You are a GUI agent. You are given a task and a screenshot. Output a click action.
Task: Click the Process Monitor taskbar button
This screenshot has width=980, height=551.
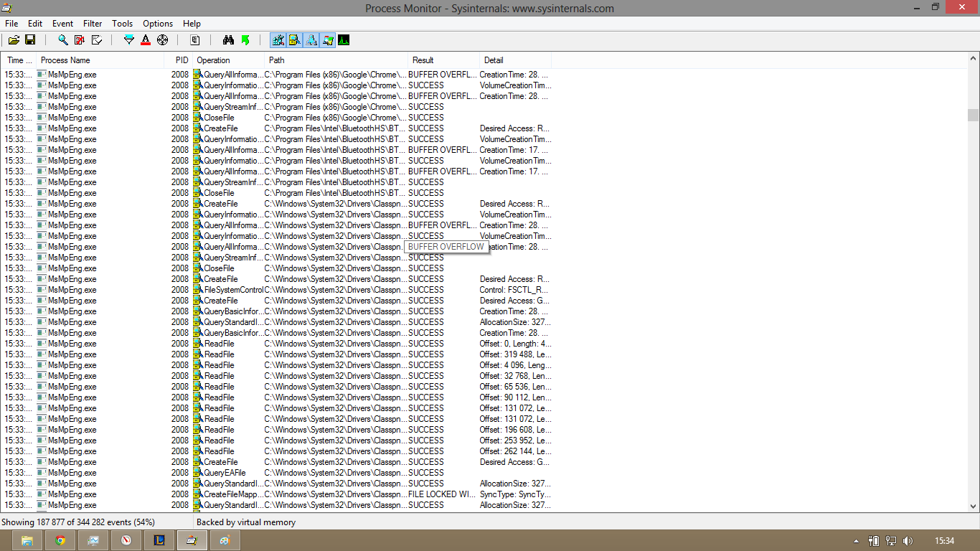[192, 540]
